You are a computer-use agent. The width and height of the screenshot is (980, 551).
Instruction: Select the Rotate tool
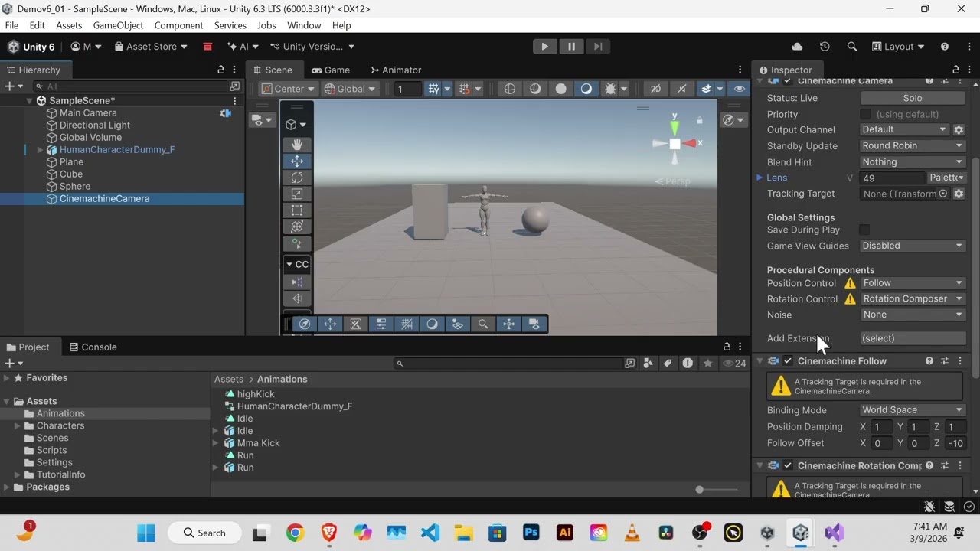297,178
